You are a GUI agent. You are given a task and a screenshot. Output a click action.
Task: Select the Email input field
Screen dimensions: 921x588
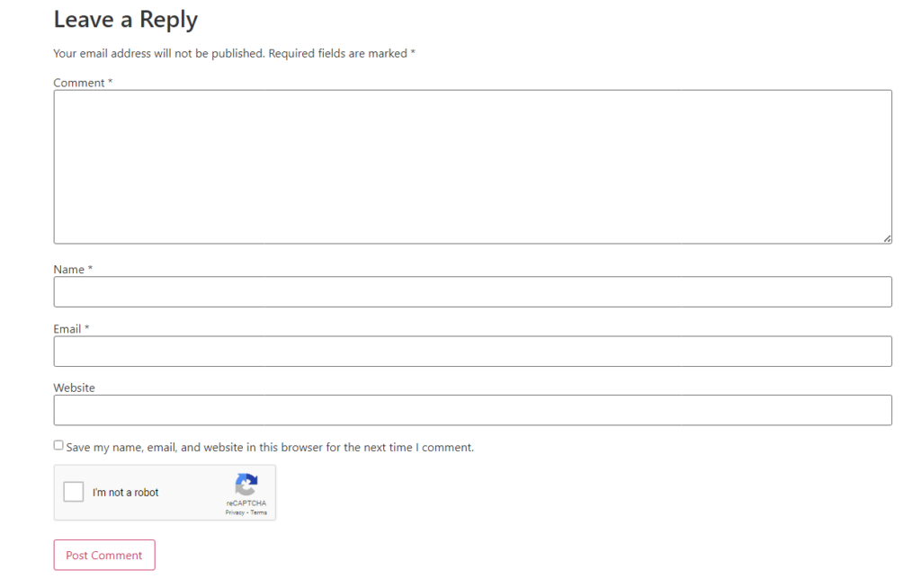tap(473, 352)
